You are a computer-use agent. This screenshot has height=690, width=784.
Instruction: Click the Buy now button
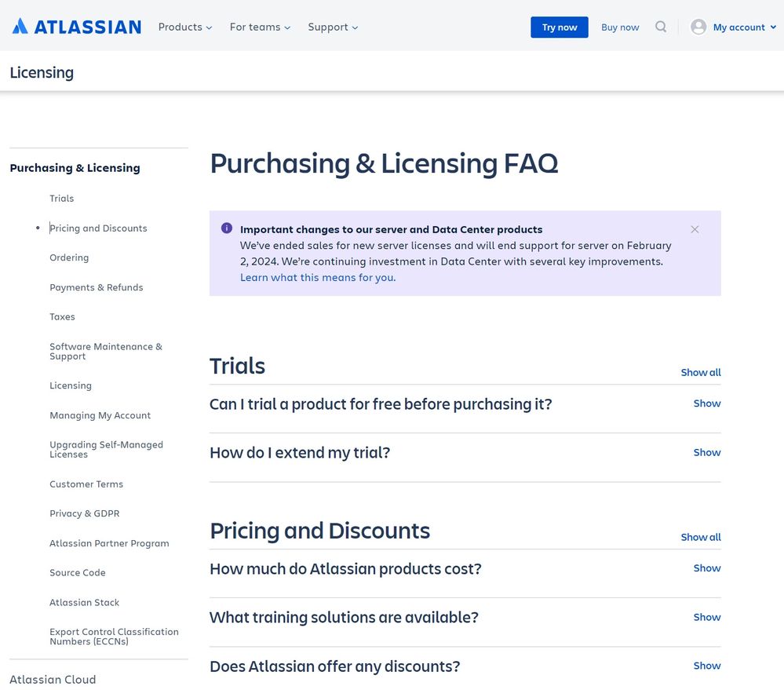point(619,27)
